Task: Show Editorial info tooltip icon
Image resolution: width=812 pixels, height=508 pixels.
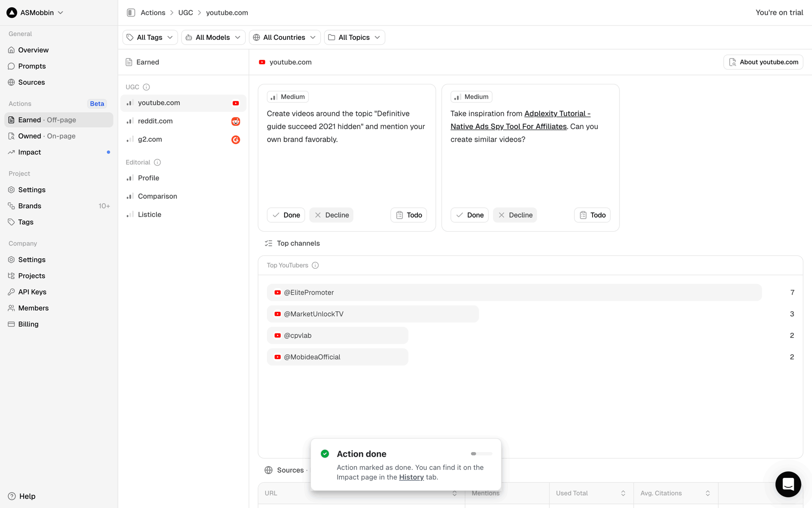Action: (157, 163)
